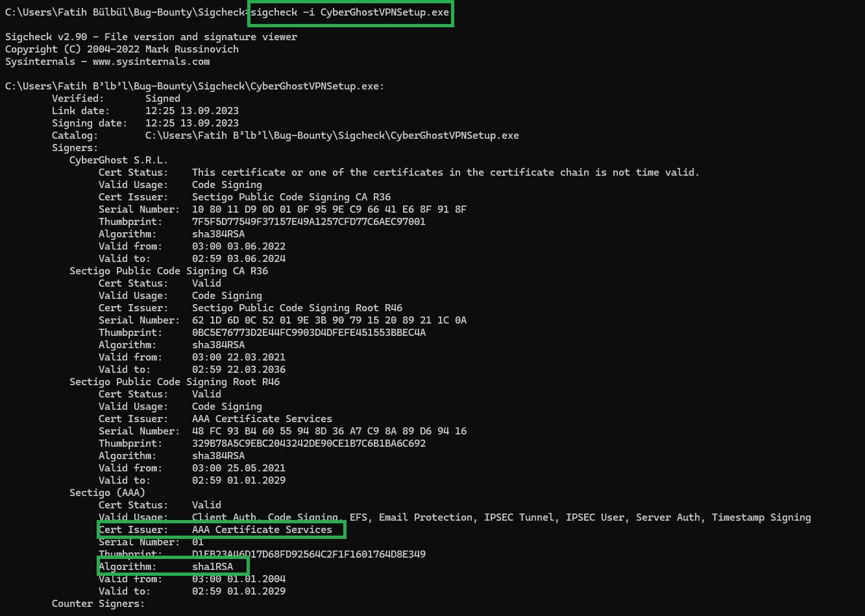The image size is (865, 616).
Task: Click the typed command 'sigcheck -i CyberGhostVPNSetup.exe'
Action: click(x=350, y=13)
